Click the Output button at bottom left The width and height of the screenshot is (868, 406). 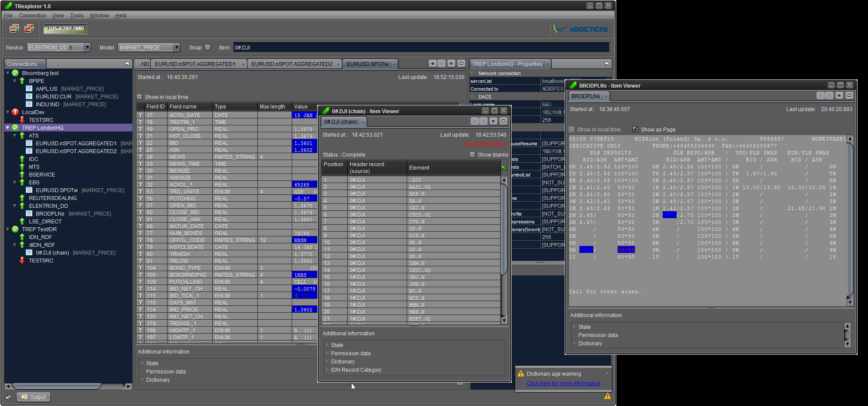tap(34, 397)
